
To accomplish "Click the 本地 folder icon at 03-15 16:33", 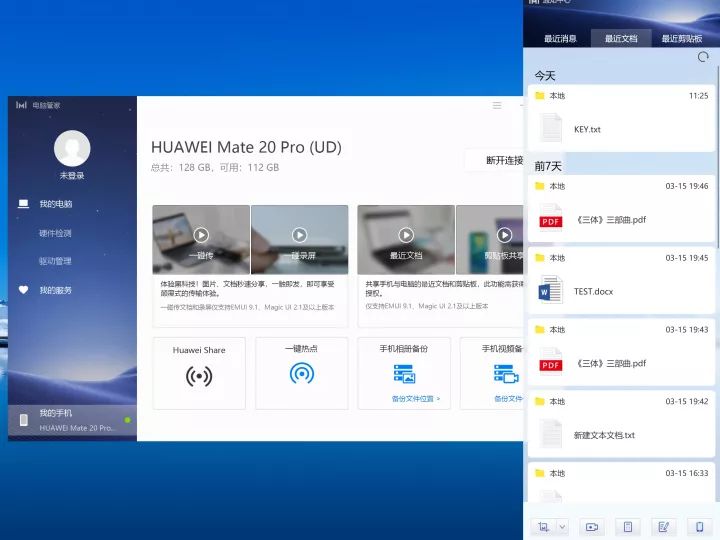I will (x=540, y=473).
